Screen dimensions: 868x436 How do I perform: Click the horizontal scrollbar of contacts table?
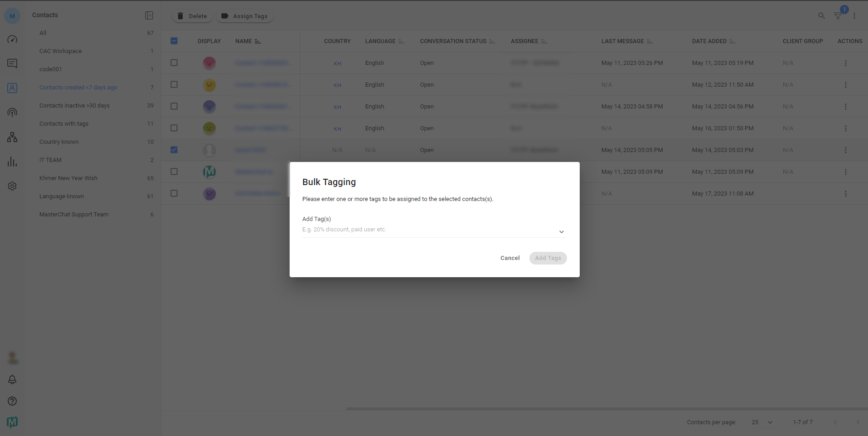607,409
